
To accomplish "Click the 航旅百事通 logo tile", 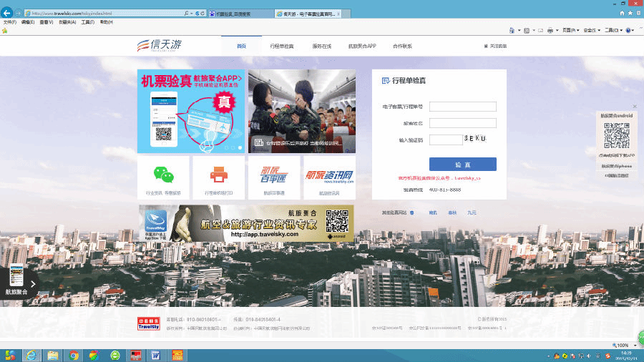I will [273, 177].
